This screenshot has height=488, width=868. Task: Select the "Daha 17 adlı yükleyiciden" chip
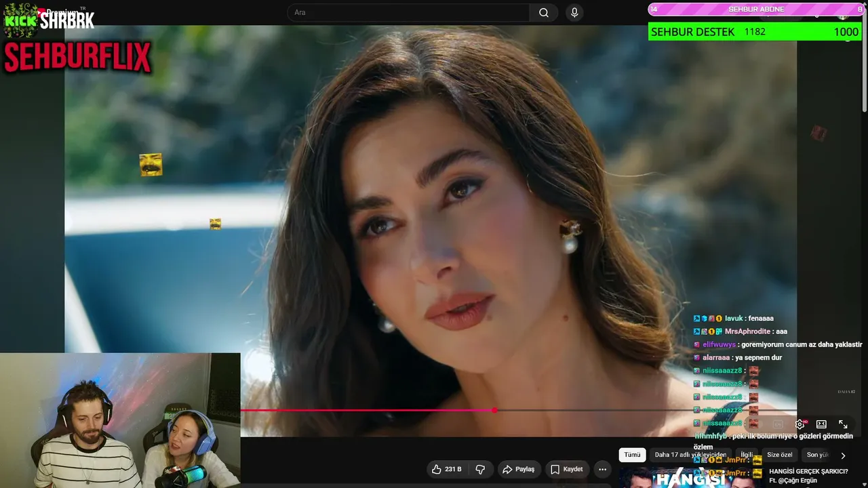pos(690,455)
